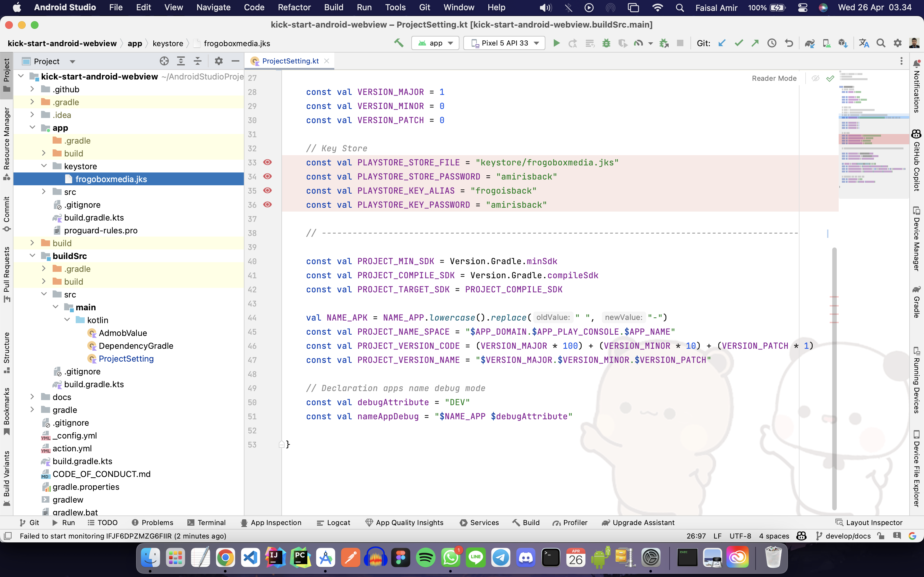Image resolution: width=924 pixels, height=577 pixels.
Task: Click the Build hammer icon in toolbar
Action: (398, 43)
